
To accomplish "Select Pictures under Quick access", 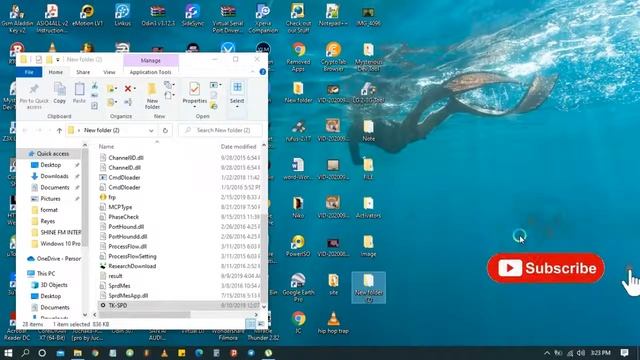I will coord(50,199).
